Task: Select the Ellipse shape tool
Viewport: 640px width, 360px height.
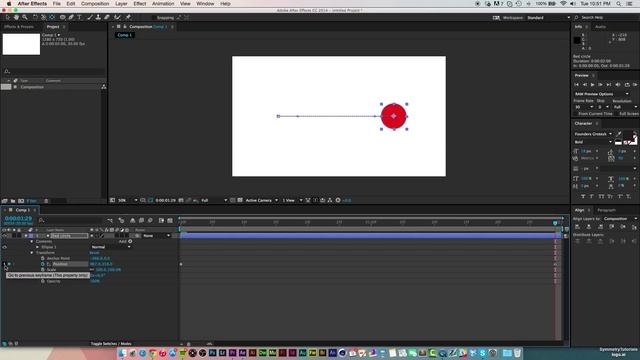Action: (62, 17)
